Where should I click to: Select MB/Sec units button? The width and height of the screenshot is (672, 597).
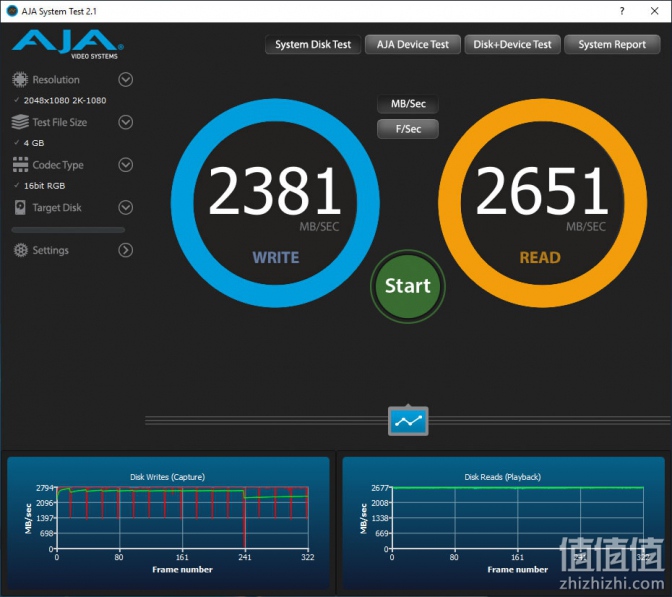pyautogui.click(x=408, y=104)
